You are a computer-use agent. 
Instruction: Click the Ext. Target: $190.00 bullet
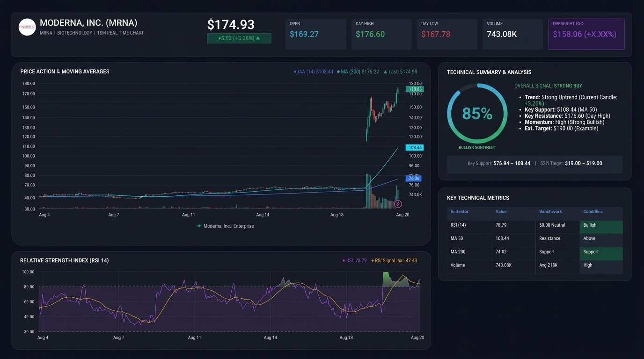click(561, 128)
